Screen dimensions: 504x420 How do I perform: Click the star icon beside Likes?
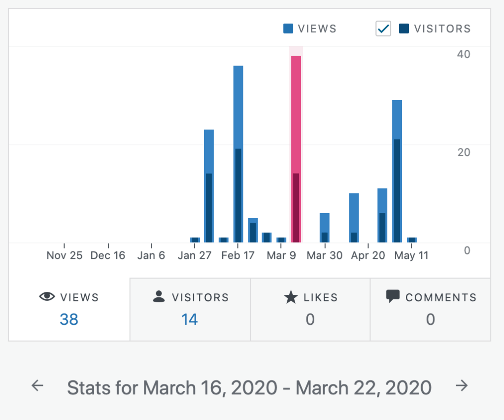[291, 297]
